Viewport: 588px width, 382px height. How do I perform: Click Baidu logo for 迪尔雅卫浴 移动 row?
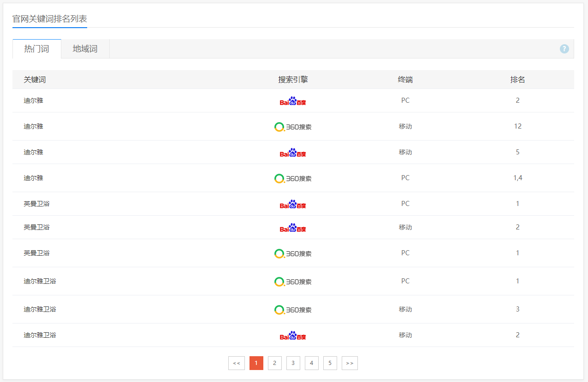coord(293,335)
